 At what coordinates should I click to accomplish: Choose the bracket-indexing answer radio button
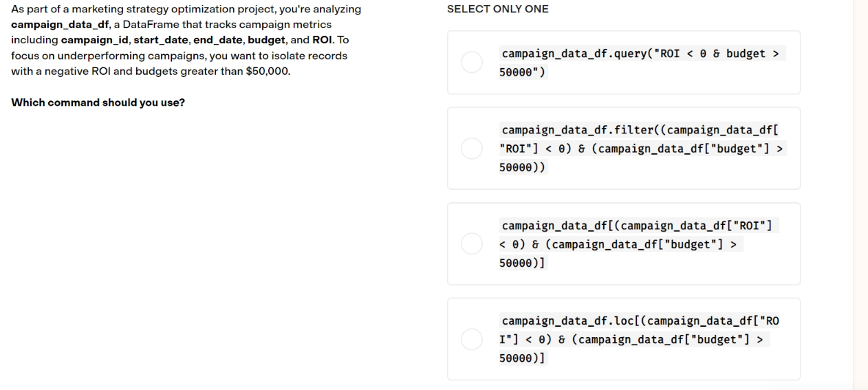[472, 243]
